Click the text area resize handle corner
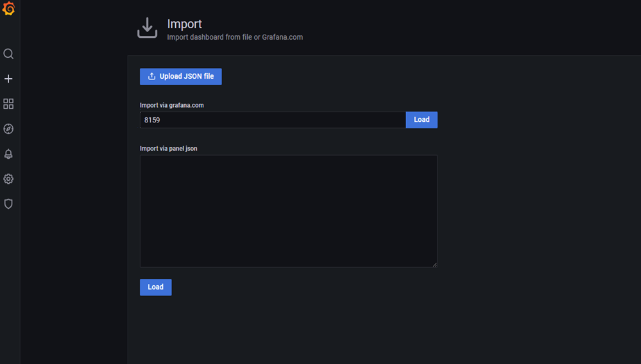Screen dimensions: 641x364 434,265
